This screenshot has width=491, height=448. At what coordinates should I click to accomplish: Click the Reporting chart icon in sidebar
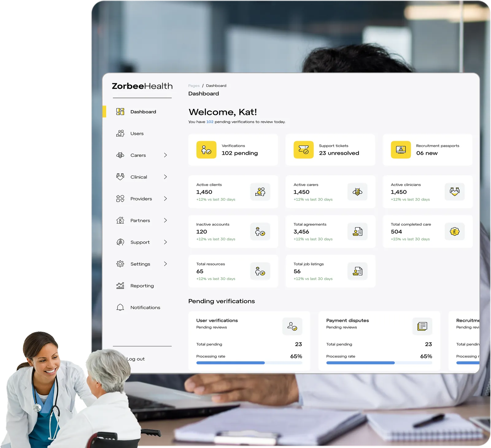coord(120,286)
